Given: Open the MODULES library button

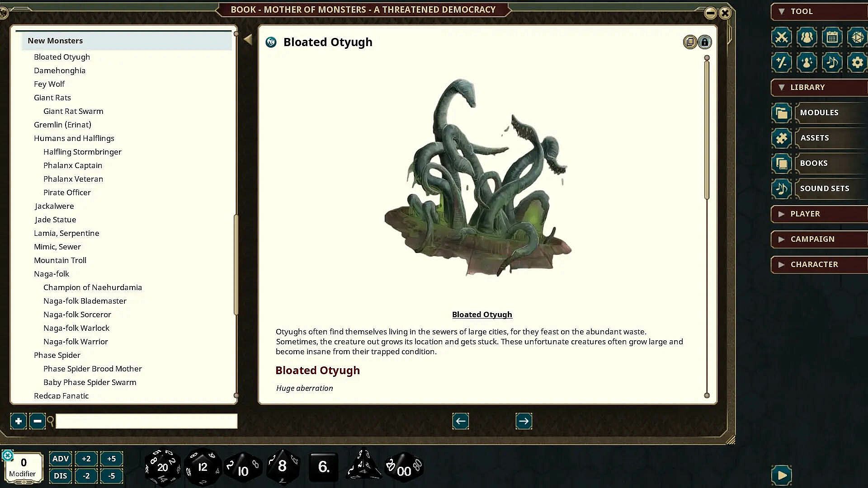Looking at the screenshot, I should 819,113.
